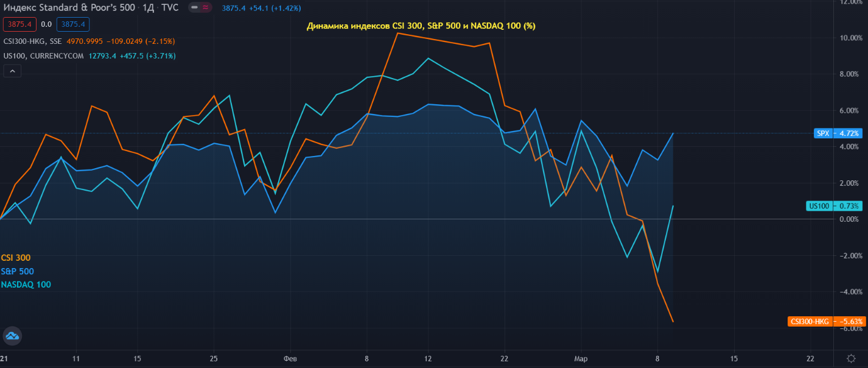
Task: Click the SPX 4.72% price label
Action: coord(838,133)
